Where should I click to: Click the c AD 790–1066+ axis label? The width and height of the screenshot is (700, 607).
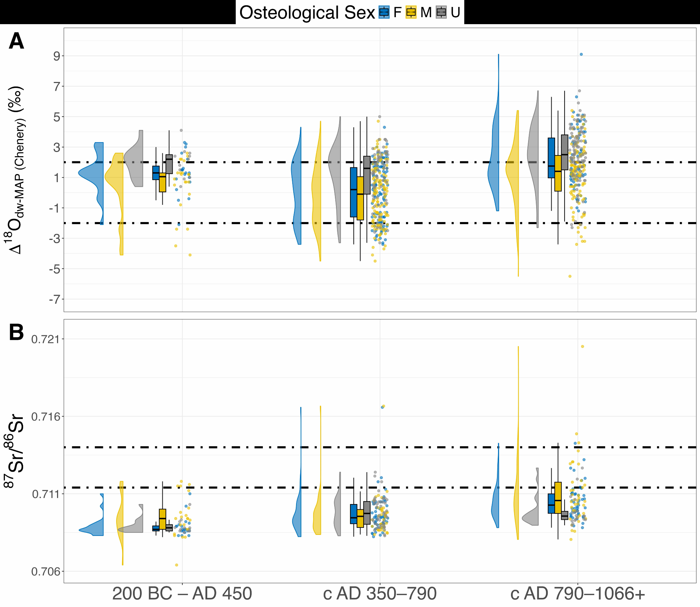[x=577, y=593]
